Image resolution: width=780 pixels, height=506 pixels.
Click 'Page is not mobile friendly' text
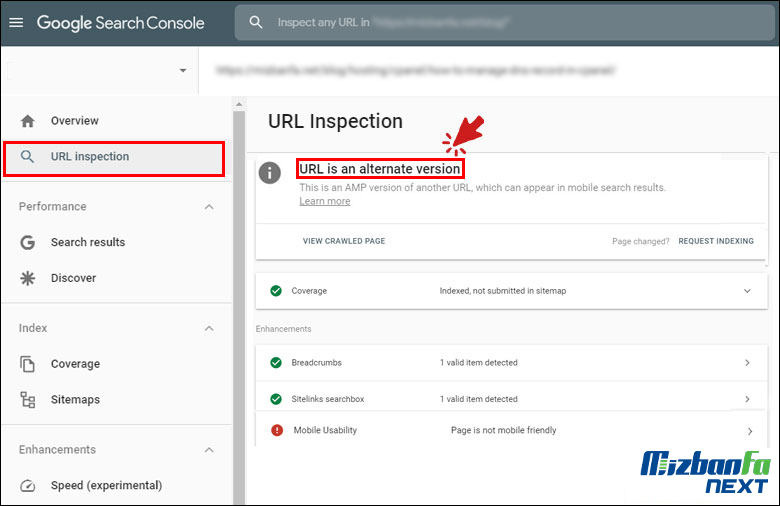[503, 430]
